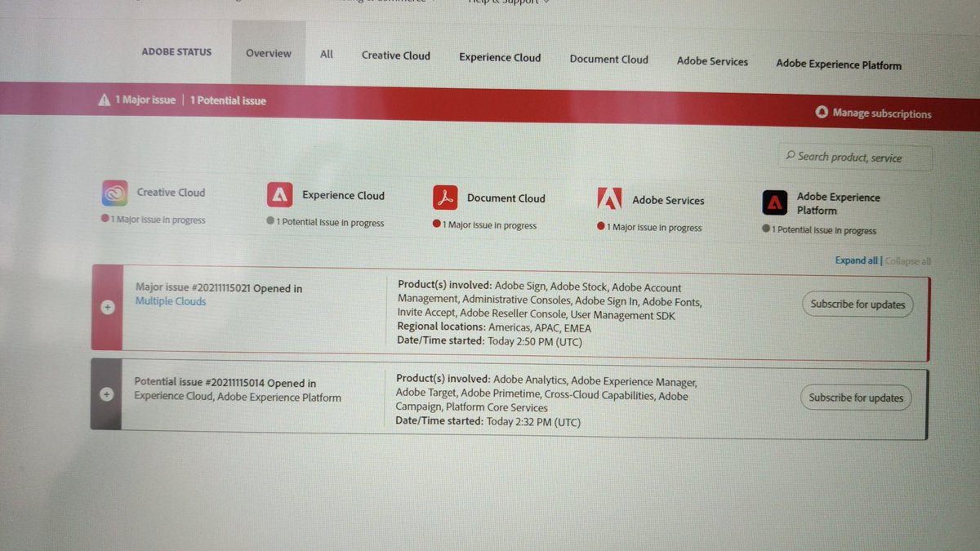Switch to the Overview tab
Viewport: 980px width, 551px height.
pyautogui.click(x=269, y=53)
